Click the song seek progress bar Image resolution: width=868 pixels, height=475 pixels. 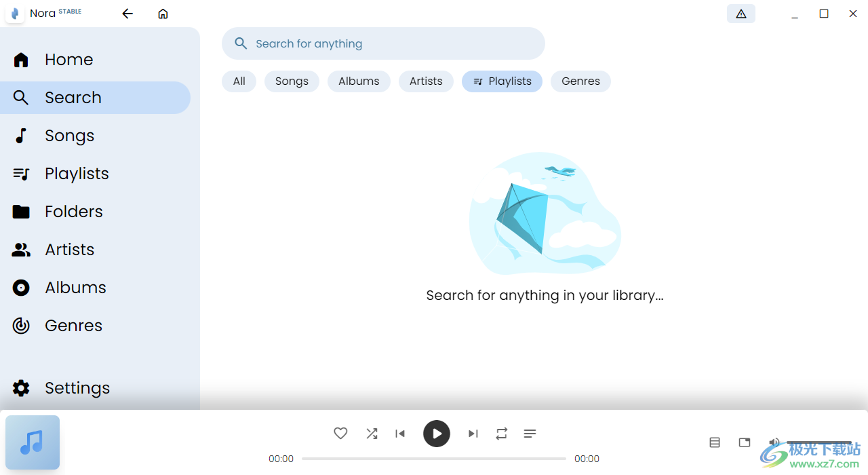(434, 459)
